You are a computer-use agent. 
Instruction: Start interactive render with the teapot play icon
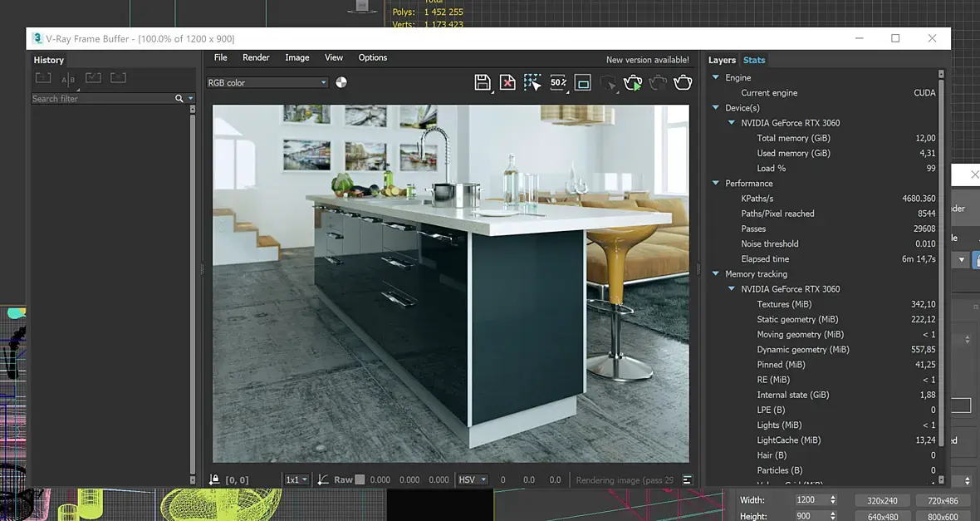[x=633, y=82]
